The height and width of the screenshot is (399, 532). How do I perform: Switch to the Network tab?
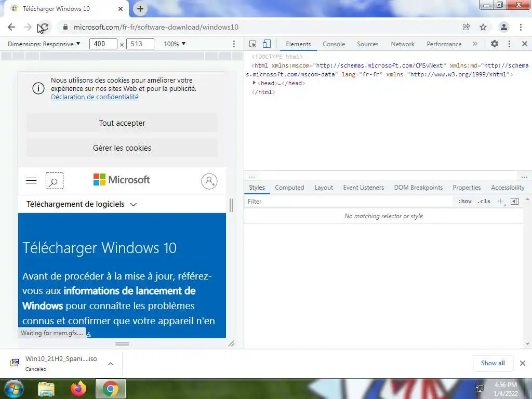[x=403, y=44]
